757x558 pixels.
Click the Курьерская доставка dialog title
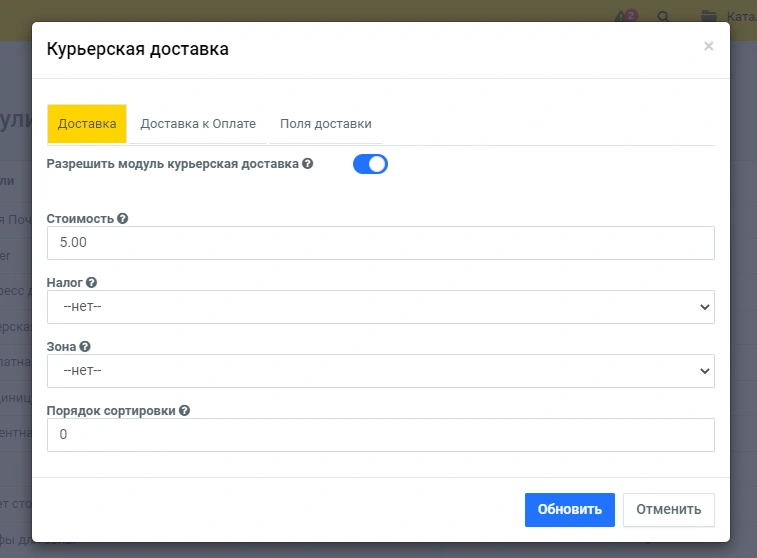coord(138,48)
